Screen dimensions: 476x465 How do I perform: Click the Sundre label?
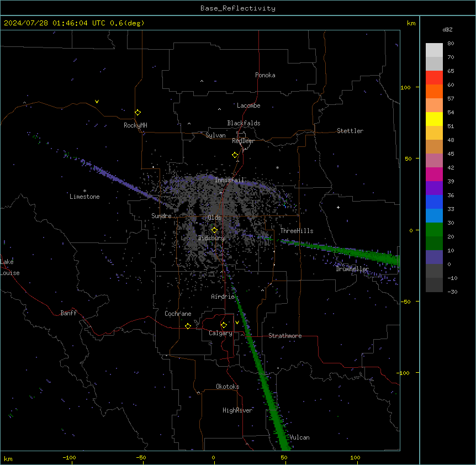(161, 216)
